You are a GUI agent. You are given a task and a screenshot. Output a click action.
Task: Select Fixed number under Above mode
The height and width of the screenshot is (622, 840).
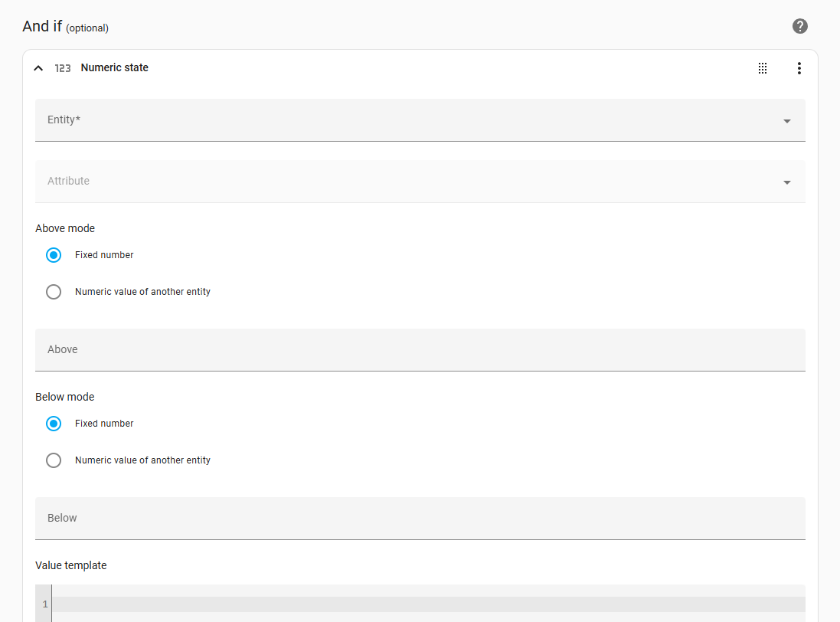pos(54,255)
